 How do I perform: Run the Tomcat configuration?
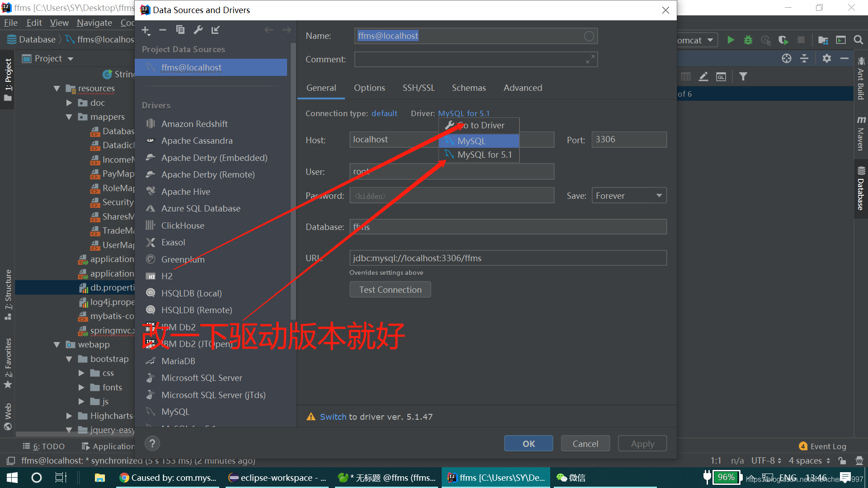click(x=731, y=40)
